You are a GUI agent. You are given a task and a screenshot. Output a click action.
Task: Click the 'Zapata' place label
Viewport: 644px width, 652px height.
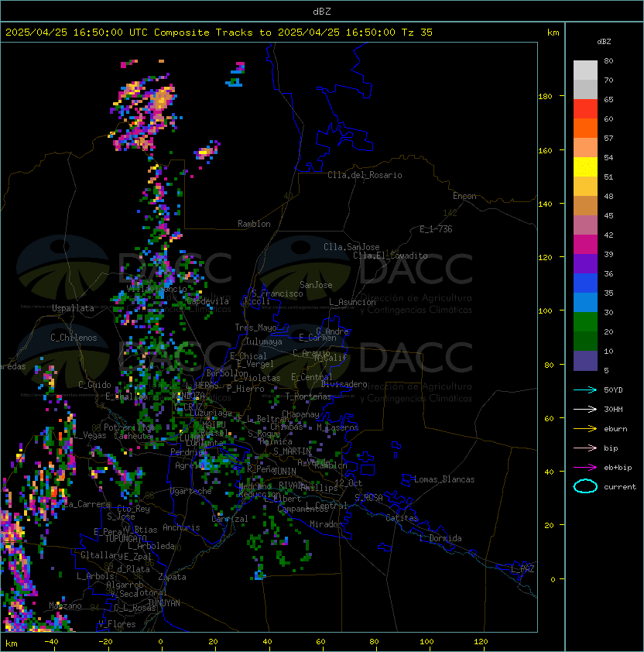(172, 577)
